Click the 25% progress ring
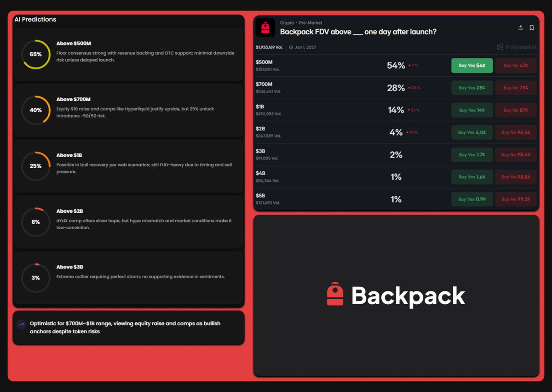552x392 pixels. (36, 166)
